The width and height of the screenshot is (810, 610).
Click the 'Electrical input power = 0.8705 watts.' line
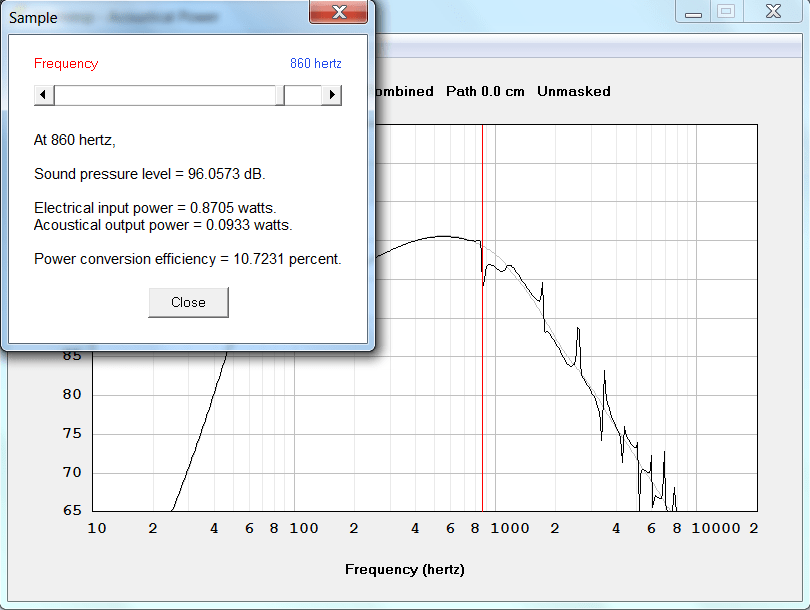tap(155, 208)
